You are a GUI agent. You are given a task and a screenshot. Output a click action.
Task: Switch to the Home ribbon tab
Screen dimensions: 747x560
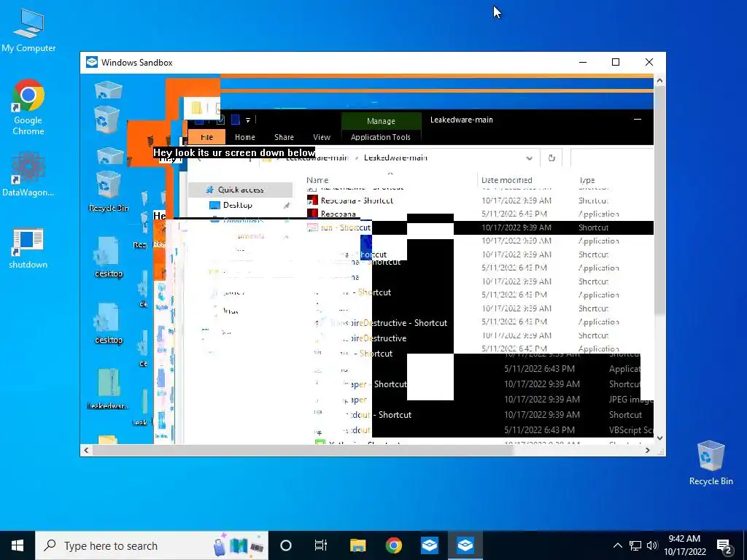[x=245, y=137]
